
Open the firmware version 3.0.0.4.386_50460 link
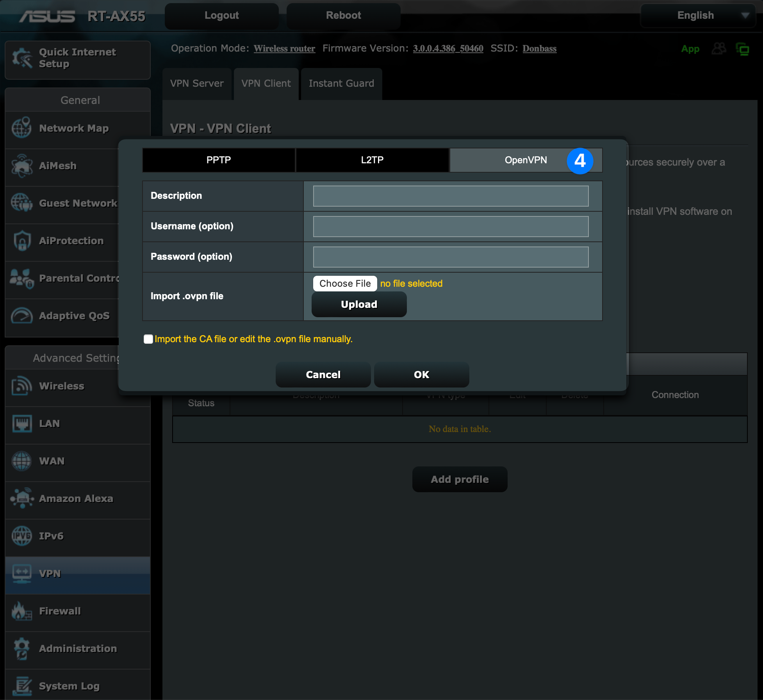tap(448, 48)
